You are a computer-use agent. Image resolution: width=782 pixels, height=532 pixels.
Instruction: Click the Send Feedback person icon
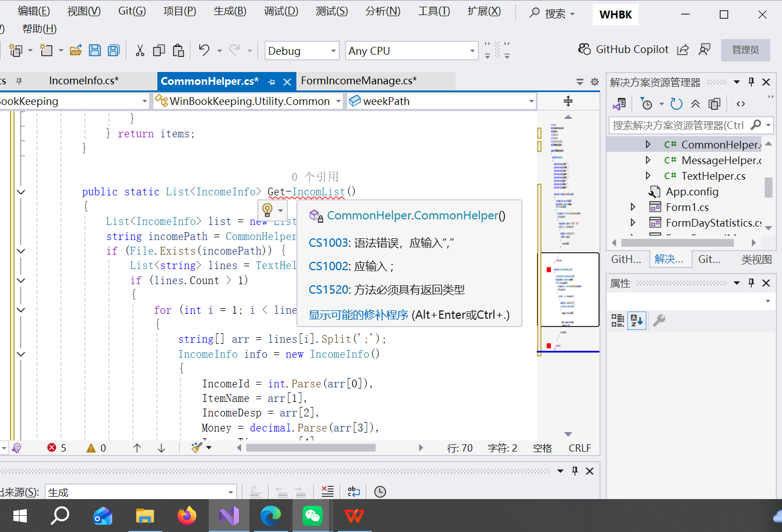[x=704, y=50]
